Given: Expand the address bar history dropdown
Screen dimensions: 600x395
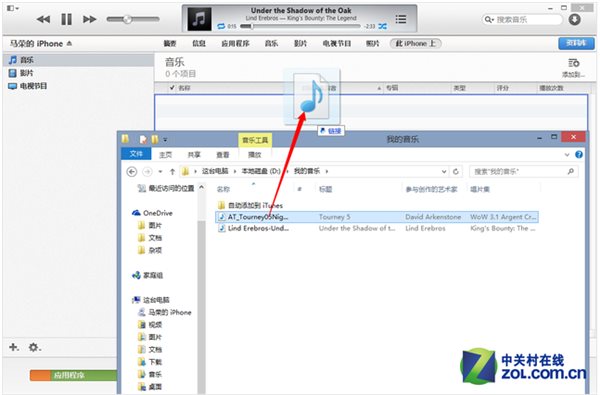Looking at the screenshot, I should 444,171.
